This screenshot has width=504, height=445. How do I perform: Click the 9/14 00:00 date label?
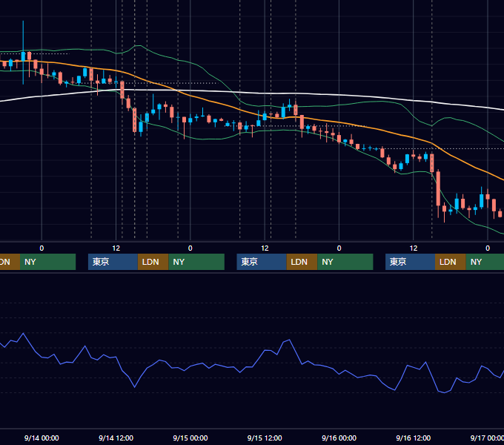[x=42, y=438]
